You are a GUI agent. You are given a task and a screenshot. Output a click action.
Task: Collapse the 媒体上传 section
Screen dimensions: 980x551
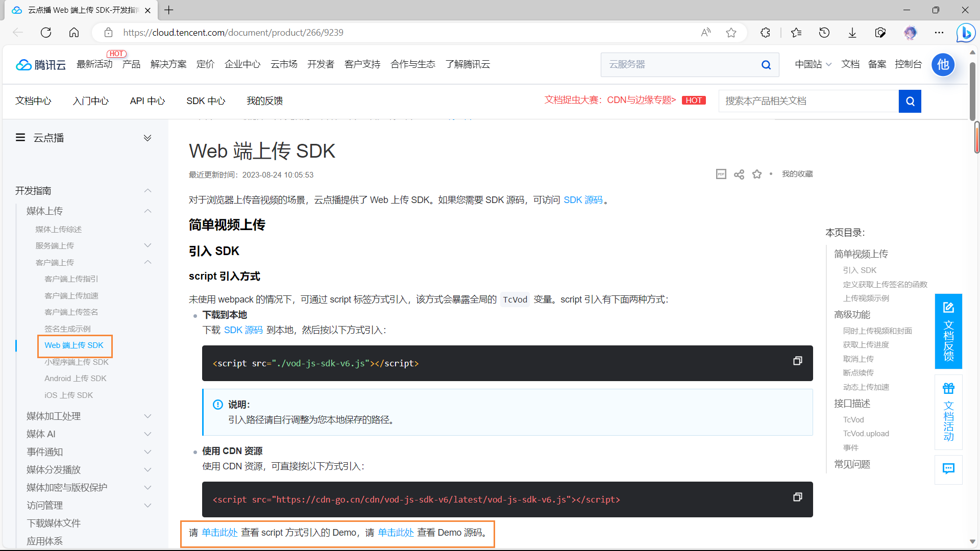click(148, 211)
